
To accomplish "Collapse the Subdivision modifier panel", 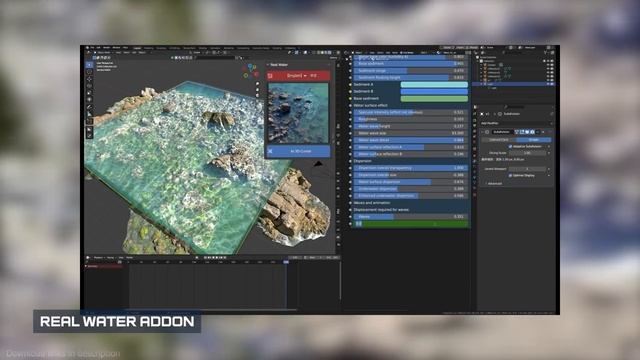I will coord(483,132).
